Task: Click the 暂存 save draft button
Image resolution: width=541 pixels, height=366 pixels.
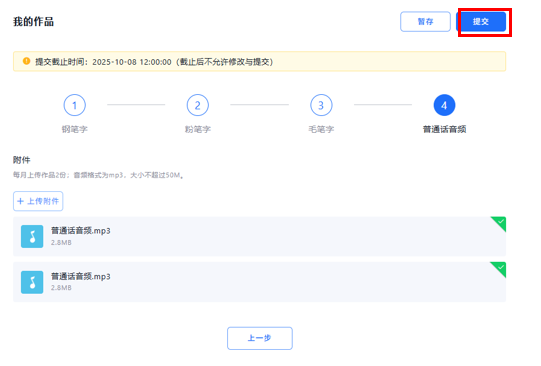Action: (425, 22)
